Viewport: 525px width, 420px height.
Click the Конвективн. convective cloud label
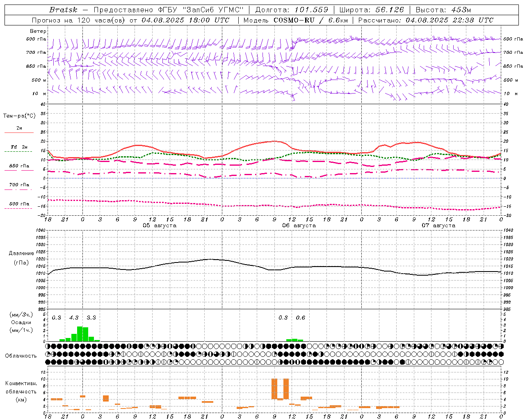point(21,383)
